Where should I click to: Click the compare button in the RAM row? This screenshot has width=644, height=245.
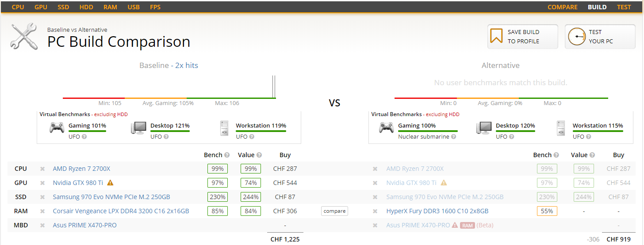tap(334, 211)
